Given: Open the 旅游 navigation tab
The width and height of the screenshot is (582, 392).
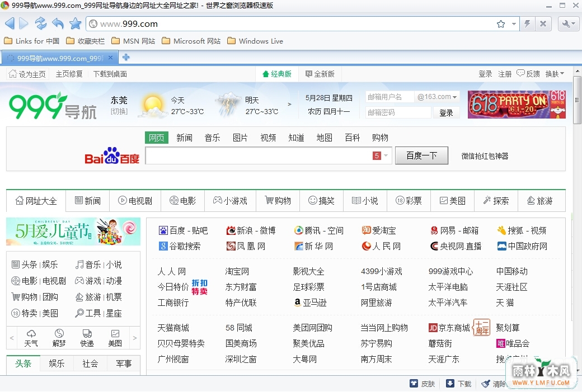Looking at the screenshot, I should pyautogui.click(x=539, y=201).
